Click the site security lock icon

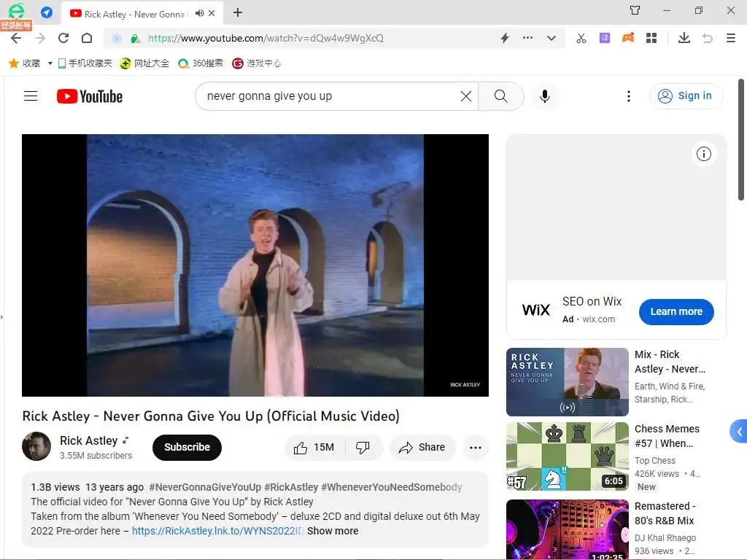pyautogui.click(x=136, y=39)
